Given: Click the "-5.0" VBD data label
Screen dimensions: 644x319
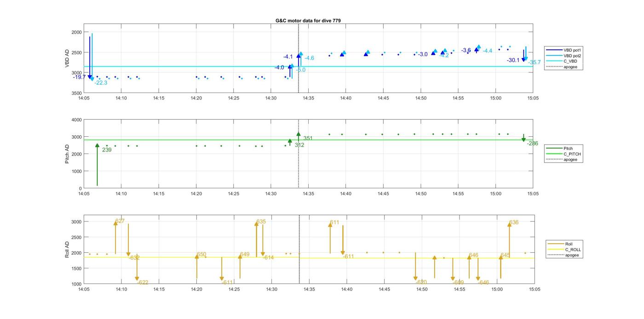Looking at the screenshot, I should pyautogui.click(x=300, y=70).
